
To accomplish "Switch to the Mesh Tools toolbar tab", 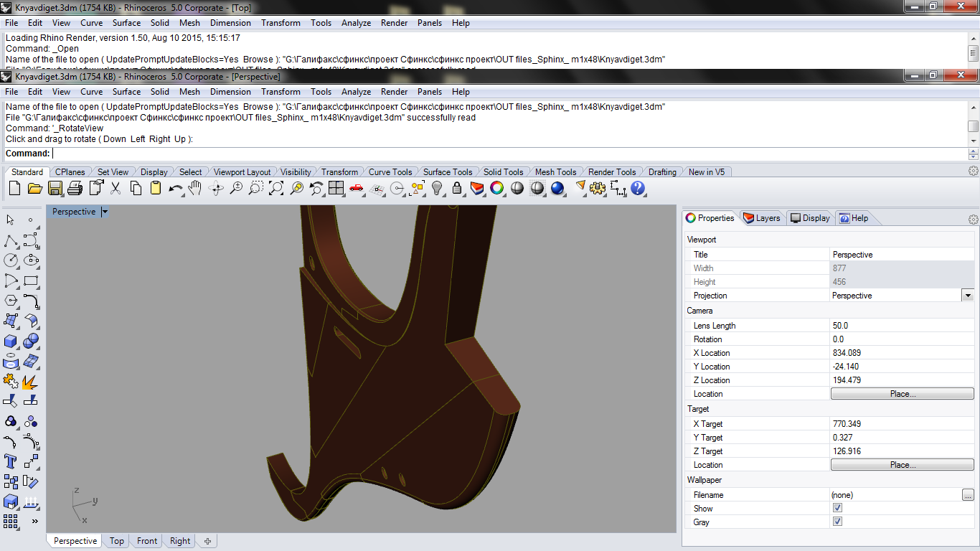I will click(555, 172).
